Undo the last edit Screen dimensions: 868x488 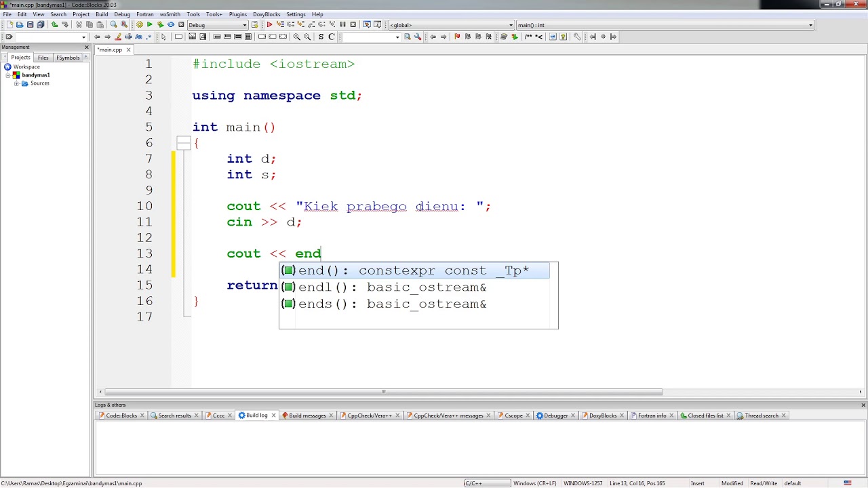[54, 24]
